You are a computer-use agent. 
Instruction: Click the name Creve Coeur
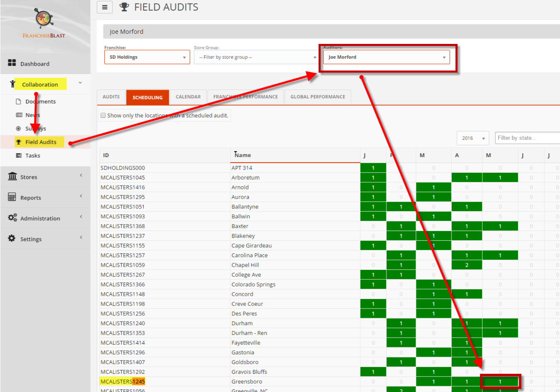(247, 304)
